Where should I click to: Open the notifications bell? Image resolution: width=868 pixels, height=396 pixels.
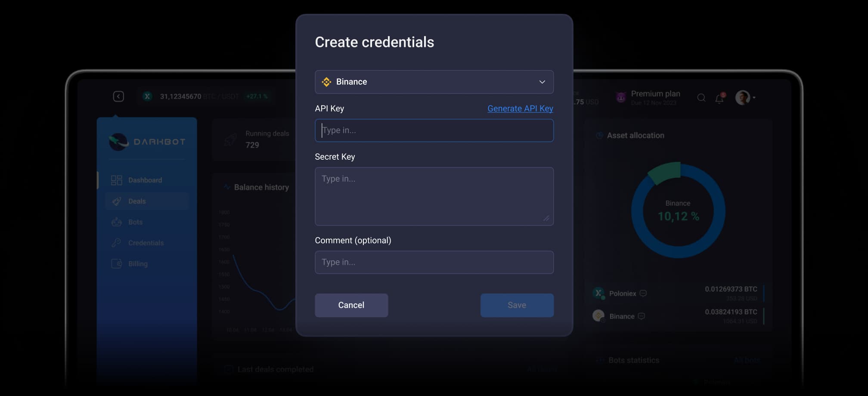(719, 98)
